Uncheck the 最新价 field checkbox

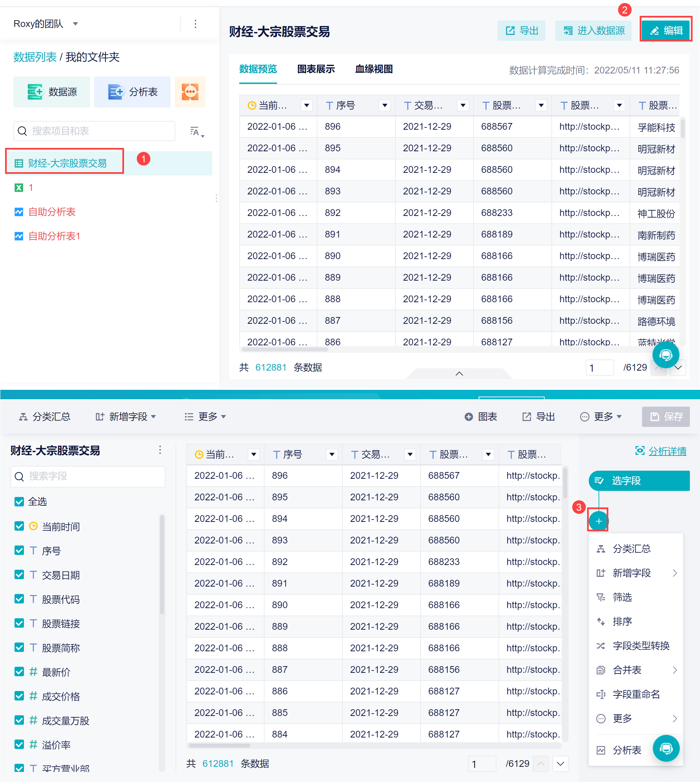coord(19,672)
